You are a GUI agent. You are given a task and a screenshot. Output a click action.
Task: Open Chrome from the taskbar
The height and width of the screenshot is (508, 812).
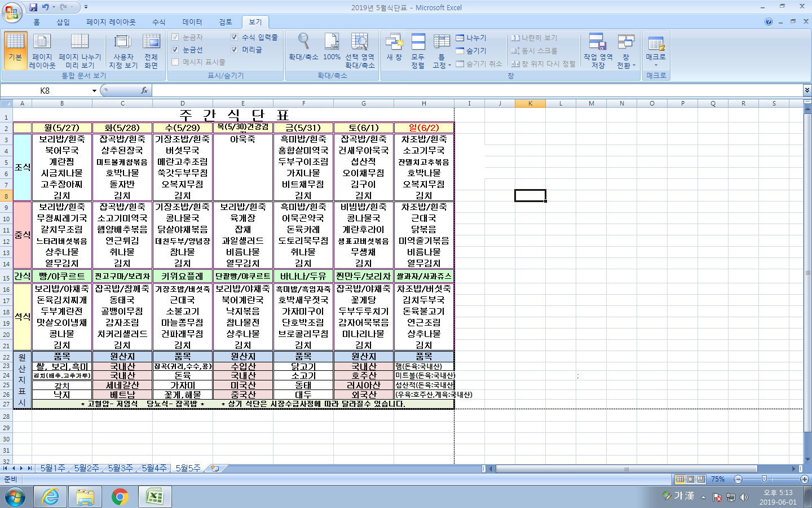pos(120,497)
